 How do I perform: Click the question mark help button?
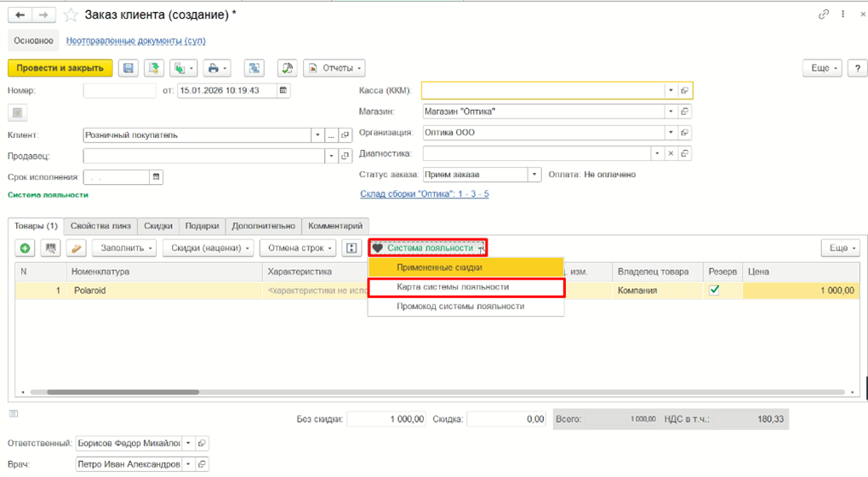[x=858, y=68]
